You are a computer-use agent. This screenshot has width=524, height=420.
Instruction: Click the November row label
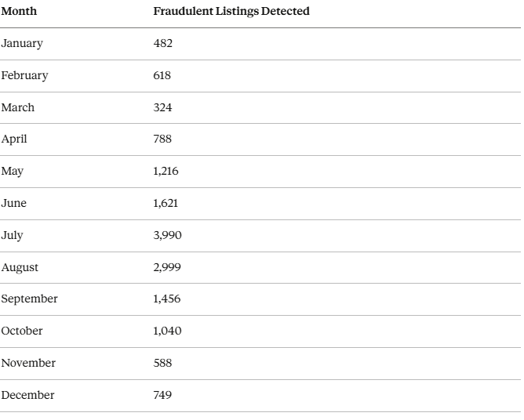(x=28, y=364)
